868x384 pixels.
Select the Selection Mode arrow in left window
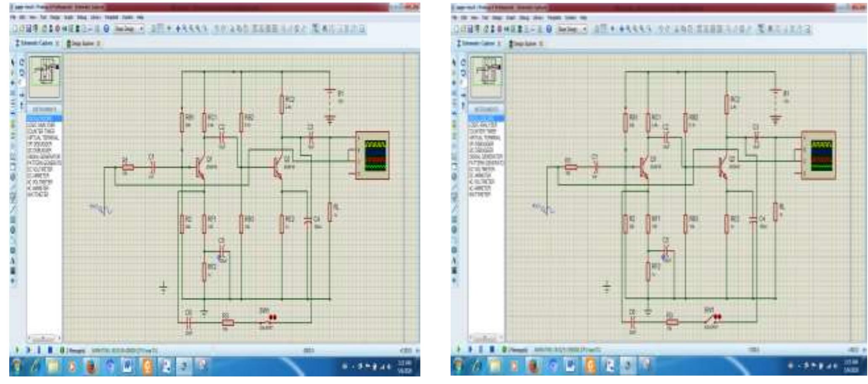coord(13,62)
